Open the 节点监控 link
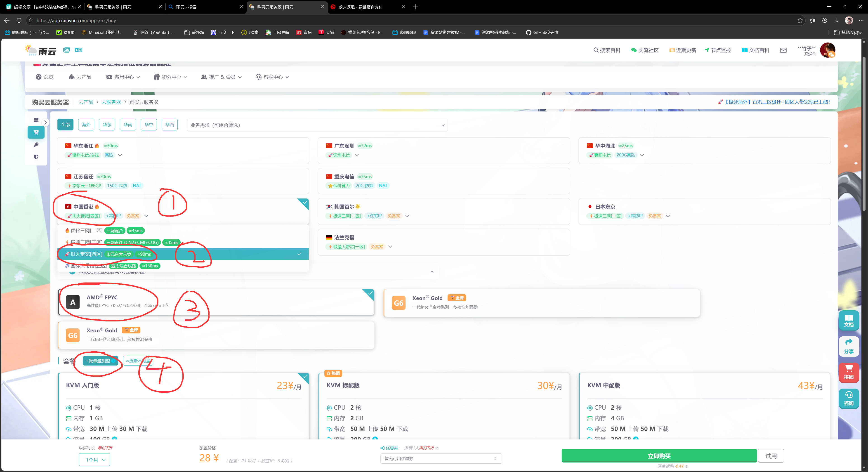The image size is (868, 472). click(x=718, y=50)
